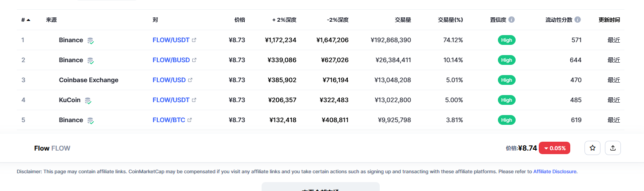The height and width of the screenshot is (191, 644).
Task: Select Coinbase Exchange source name
Action: [89, 80]
